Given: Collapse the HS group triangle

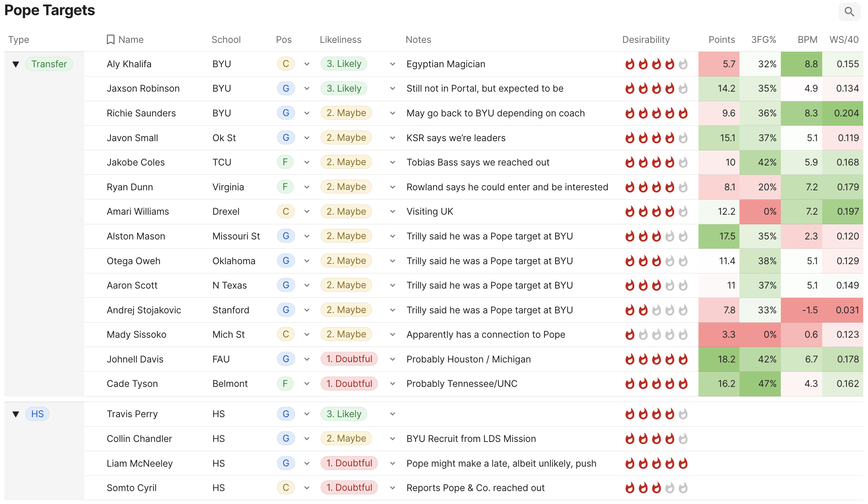Looking at the screenshot, I should click(x=16, y=414).
